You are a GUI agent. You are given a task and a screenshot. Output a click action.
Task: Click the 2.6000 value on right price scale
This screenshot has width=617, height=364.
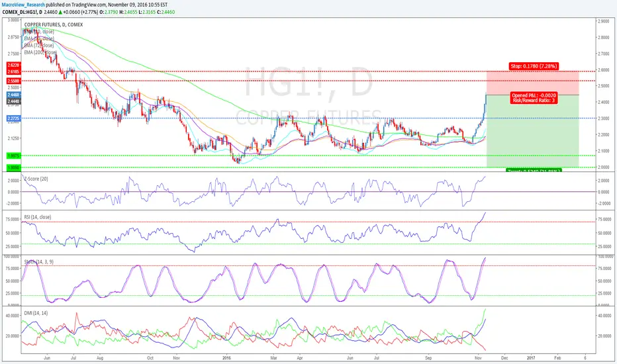click(x=604, y=69)
